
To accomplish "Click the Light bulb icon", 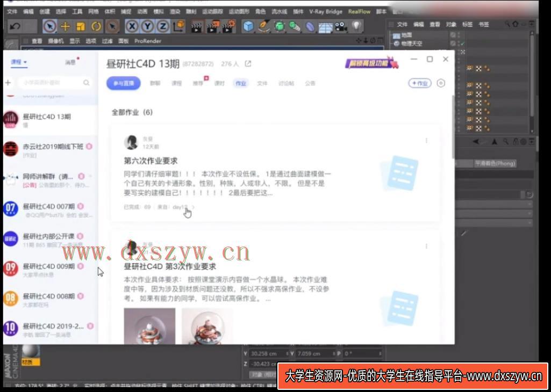I will [x=357, y=26].
